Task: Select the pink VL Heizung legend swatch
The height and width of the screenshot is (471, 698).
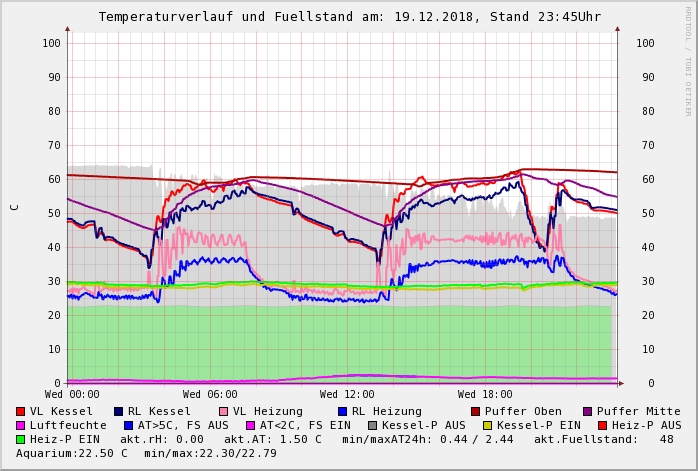Action: coord(223,411)
